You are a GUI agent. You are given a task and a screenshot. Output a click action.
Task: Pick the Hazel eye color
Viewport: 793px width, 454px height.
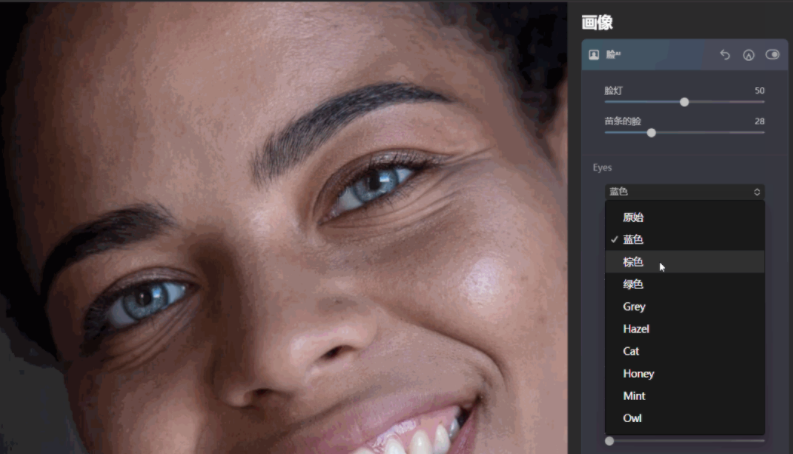click(x=636, y=329)
